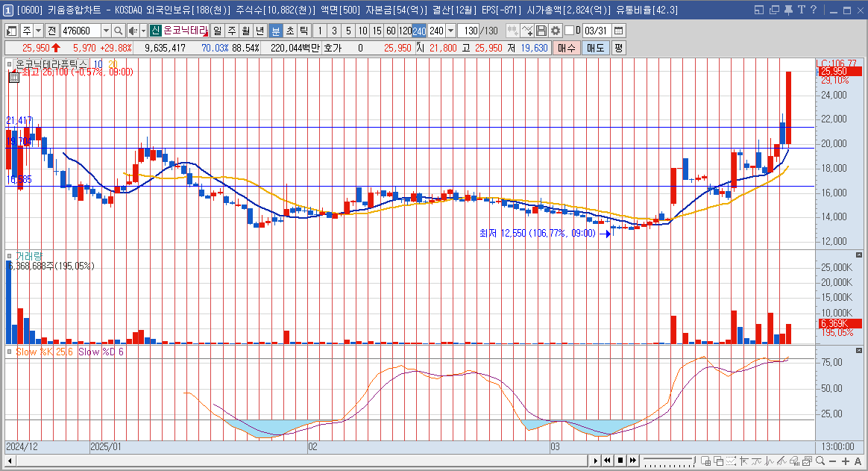Click the play button in bottom playback bar
This screenshot has width=868, height=471.
click(595, 461)
